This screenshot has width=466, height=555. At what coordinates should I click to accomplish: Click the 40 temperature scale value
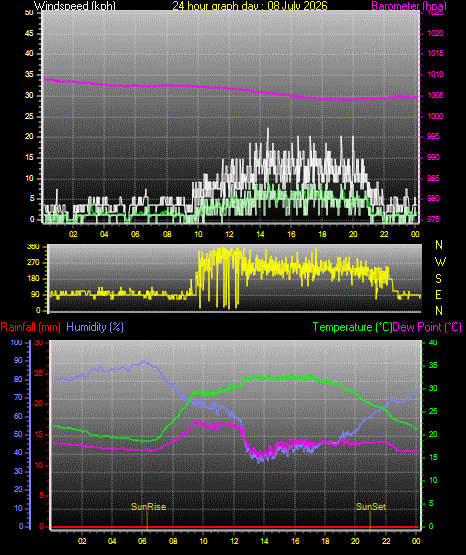tap(433, 343)
